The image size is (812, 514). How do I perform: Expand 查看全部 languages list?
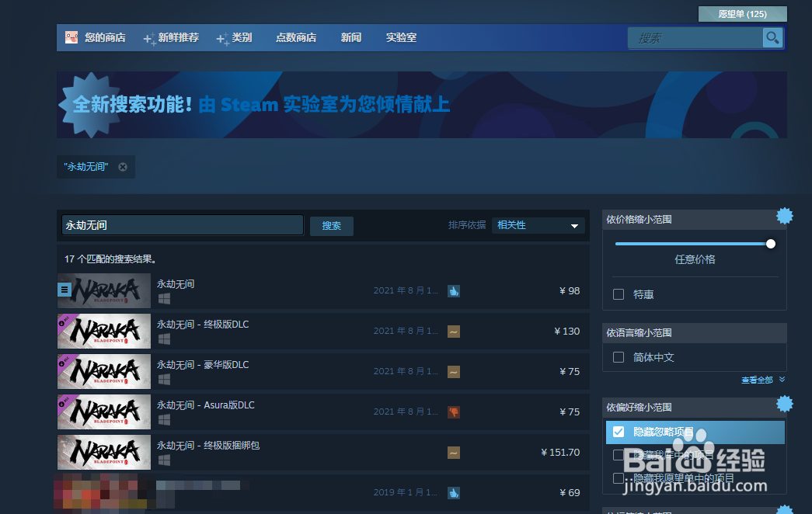click(x=763, y=380)
